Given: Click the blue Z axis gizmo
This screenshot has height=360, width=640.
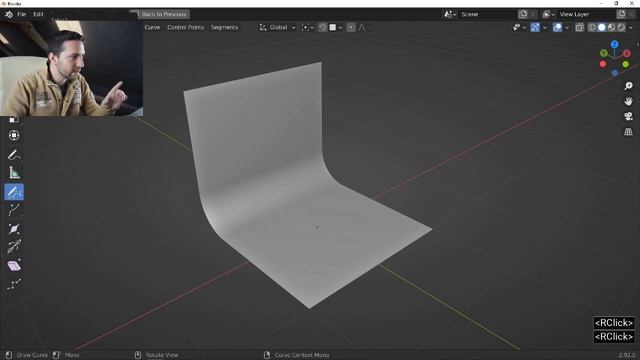Looking at the screenshot, I should click(614, 44).
